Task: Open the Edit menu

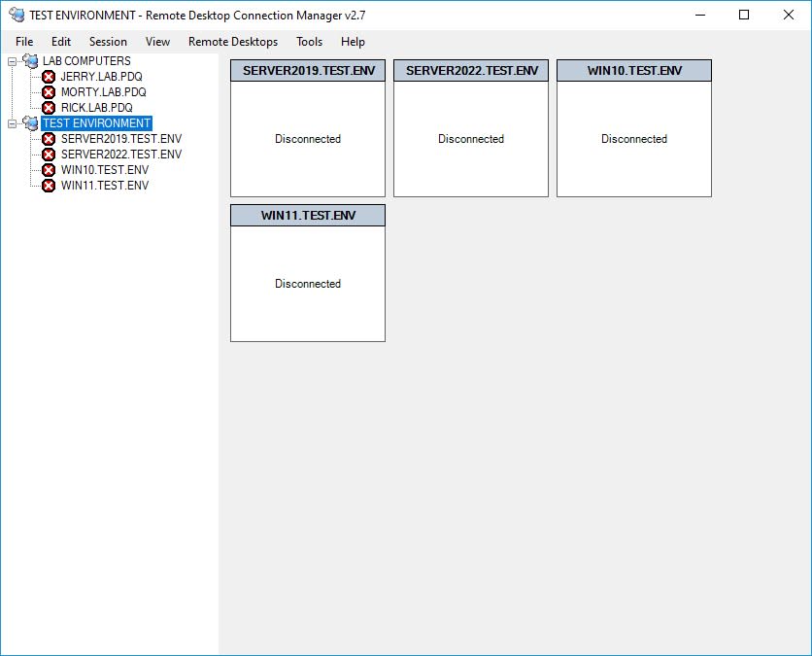Action: click(61, 42)
